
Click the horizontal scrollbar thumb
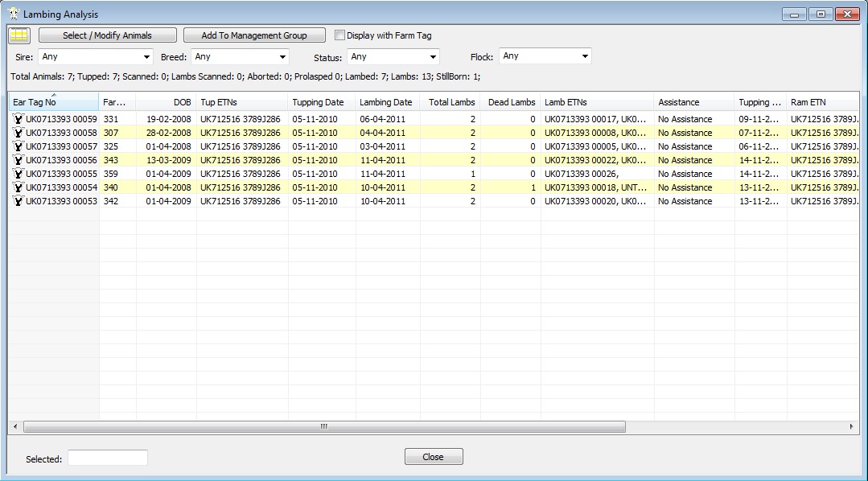324,427
